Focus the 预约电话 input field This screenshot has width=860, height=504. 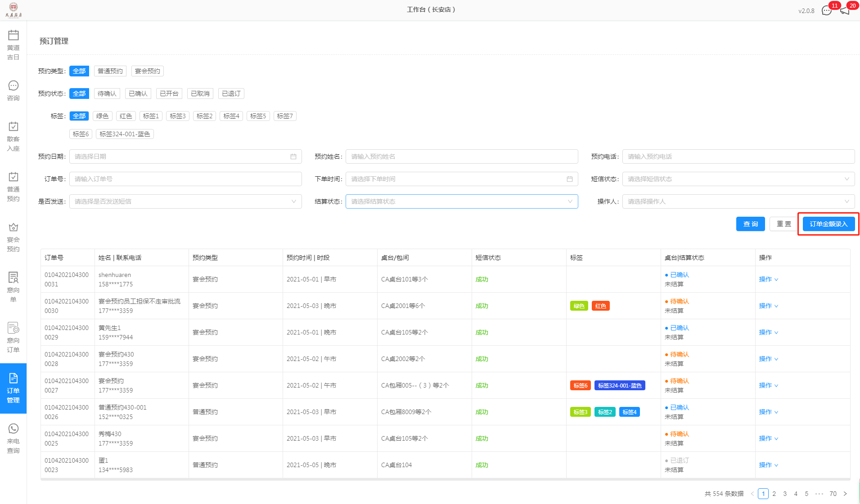[x=738, y=156]
